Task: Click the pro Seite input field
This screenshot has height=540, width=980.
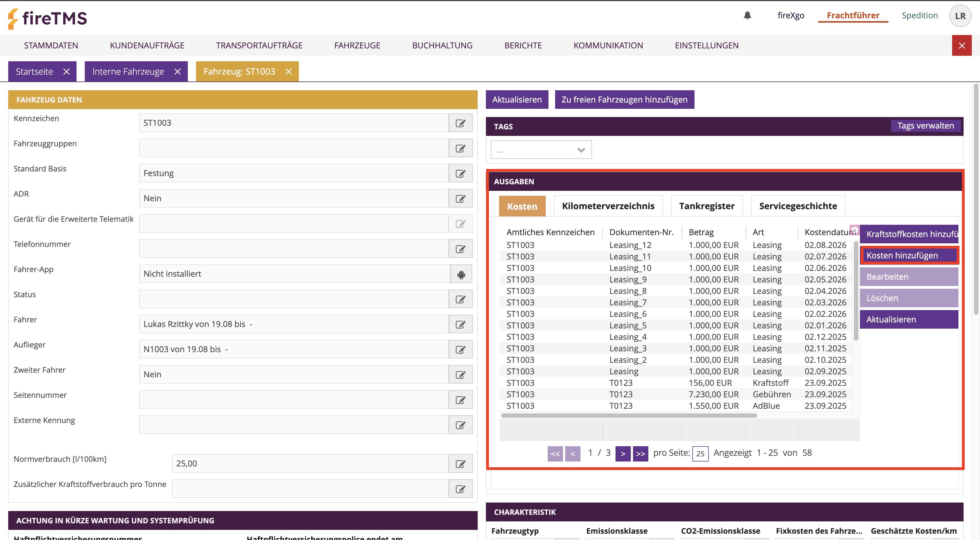Action: 700,454
